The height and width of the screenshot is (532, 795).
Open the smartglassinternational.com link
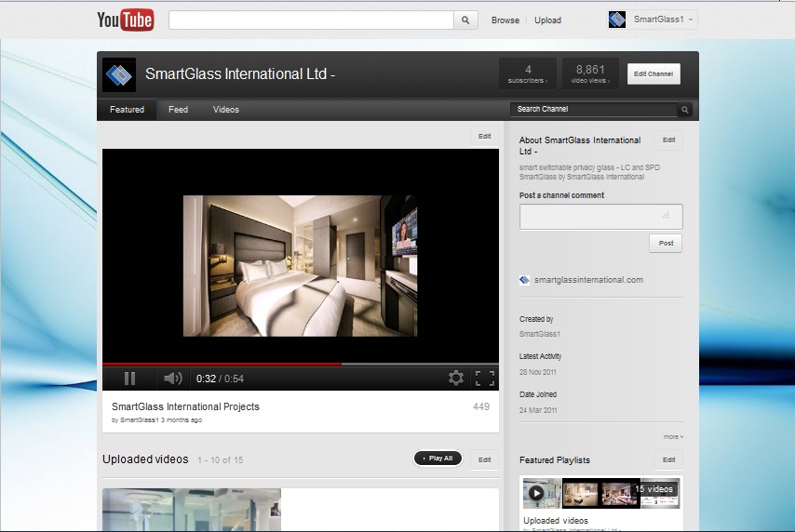point(588,280)
